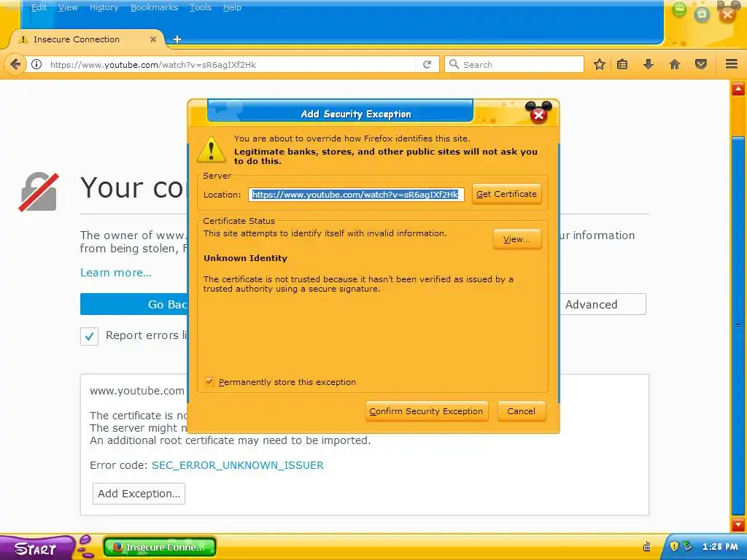Click the scrollbar down arrow
The image size is (747, 560).
(x=738, y=524)
